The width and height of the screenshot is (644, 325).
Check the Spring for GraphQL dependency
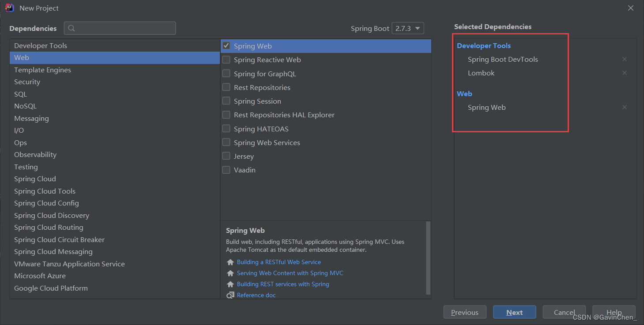[x=226, y=74]
